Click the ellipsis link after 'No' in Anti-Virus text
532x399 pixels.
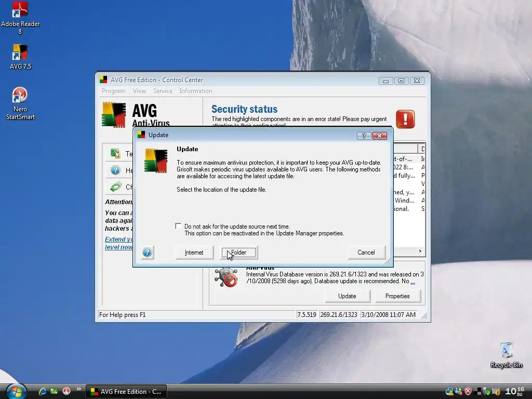point(413,281)
